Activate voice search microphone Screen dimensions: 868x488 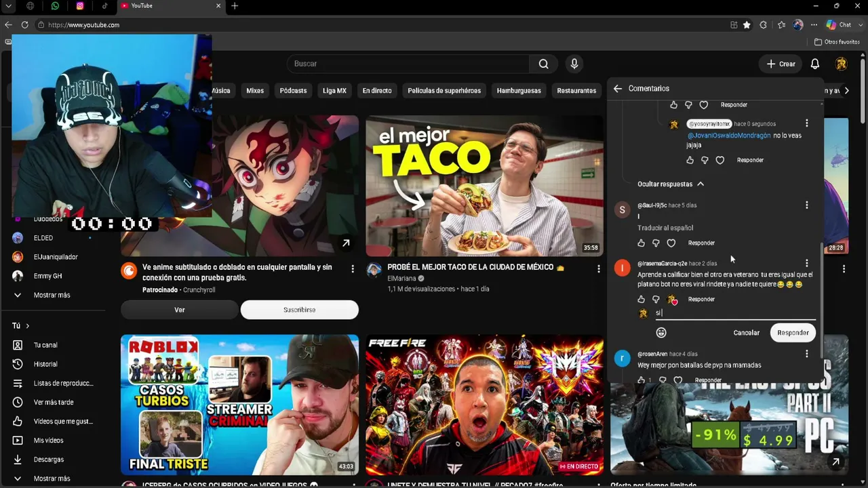(x=574, y=64)
